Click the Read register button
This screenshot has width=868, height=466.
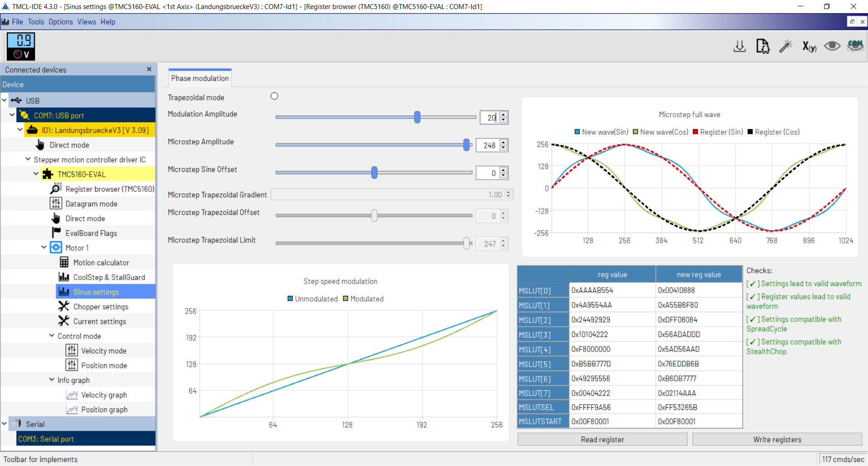[x=602, y=439]
